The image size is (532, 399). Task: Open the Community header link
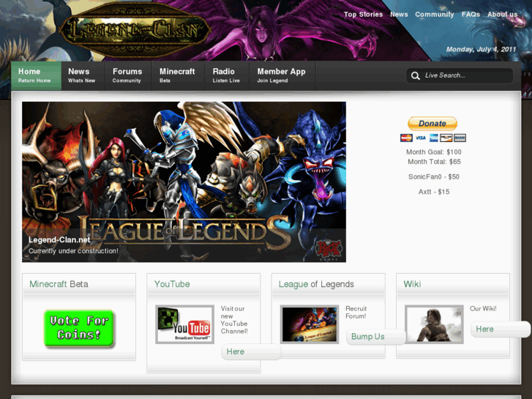point(434,14)
